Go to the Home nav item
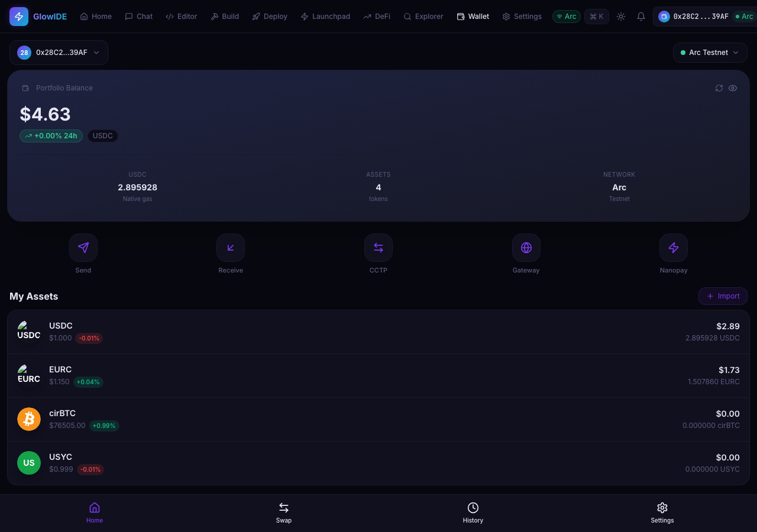Image resolution: width=757 pixels, height=532 pixels. pyautogui.click(x=96, y=17)
